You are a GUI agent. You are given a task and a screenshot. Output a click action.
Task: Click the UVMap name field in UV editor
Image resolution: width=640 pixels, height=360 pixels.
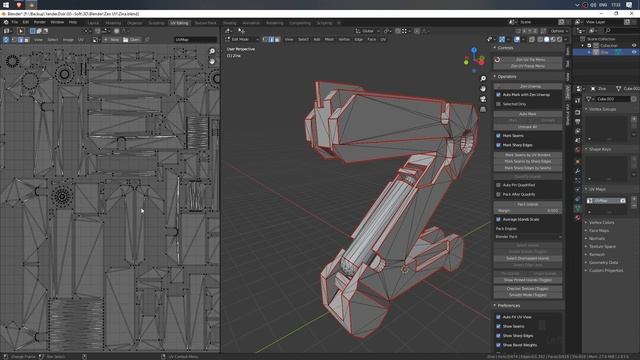pyautogui.click(x=196, y=40)
